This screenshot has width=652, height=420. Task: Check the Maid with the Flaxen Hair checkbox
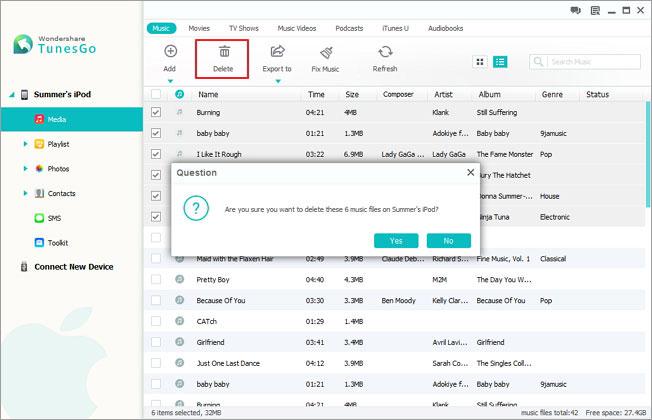(x=156, y=259)
